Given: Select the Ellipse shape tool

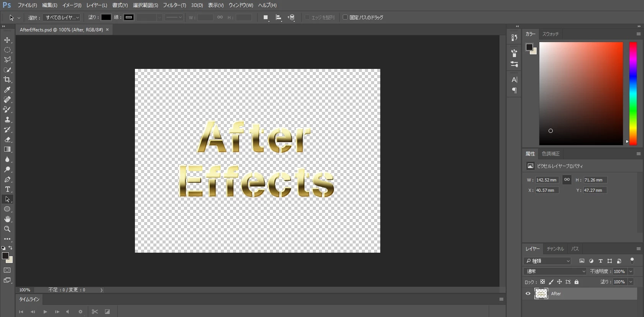Looking at the screenshot, I should pyautogui.click(x=7, y=209).
